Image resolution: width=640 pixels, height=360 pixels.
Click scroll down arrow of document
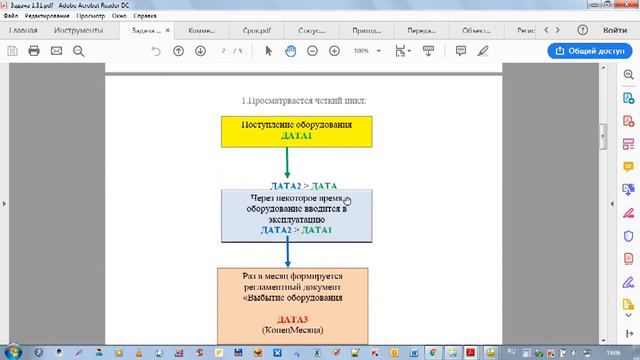pos(603,340)
